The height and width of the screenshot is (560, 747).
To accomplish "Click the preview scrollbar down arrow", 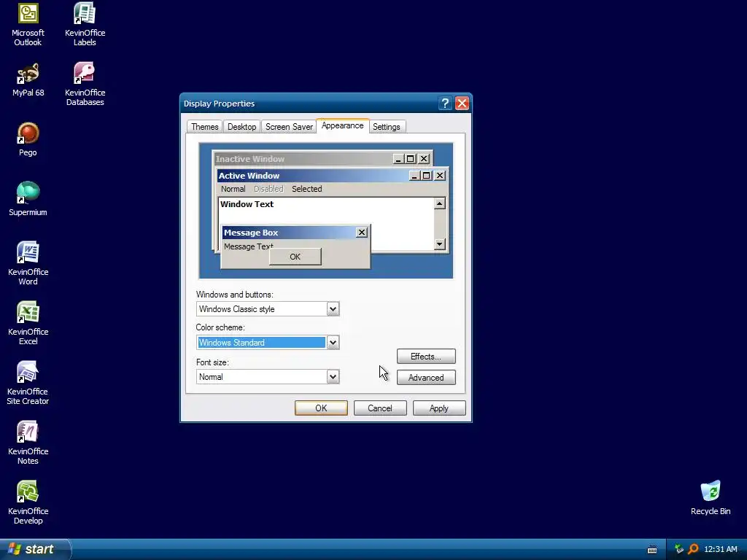I will pyautogui.click(x=439, y=244).
